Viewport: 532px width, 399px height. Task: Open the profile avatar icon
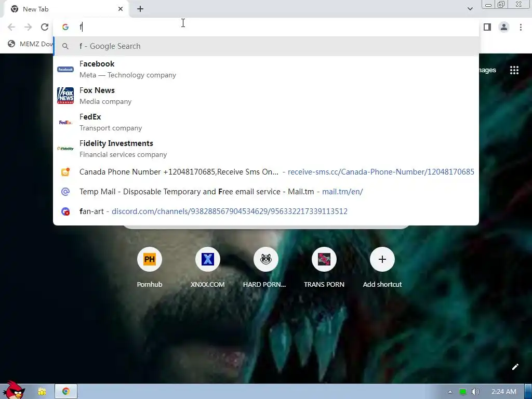pos(504,27)
